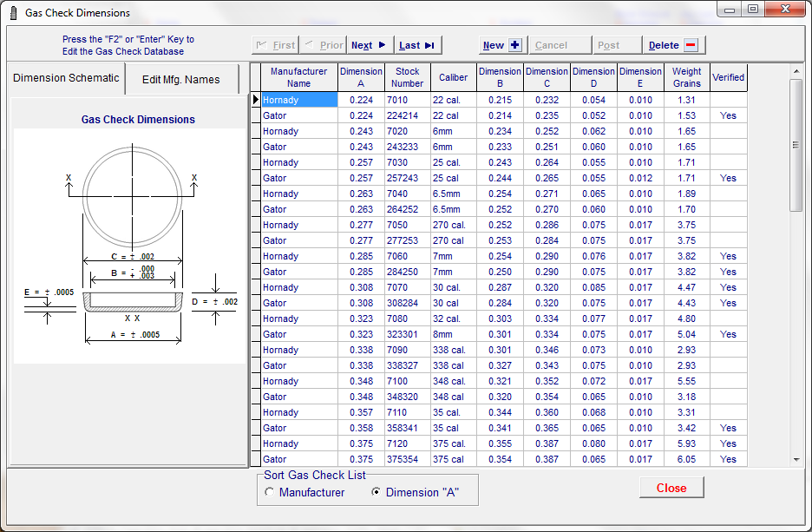Click the plus icon on New button
The width and height of the screenshot is (812, 532).
(x=515, y=45)
